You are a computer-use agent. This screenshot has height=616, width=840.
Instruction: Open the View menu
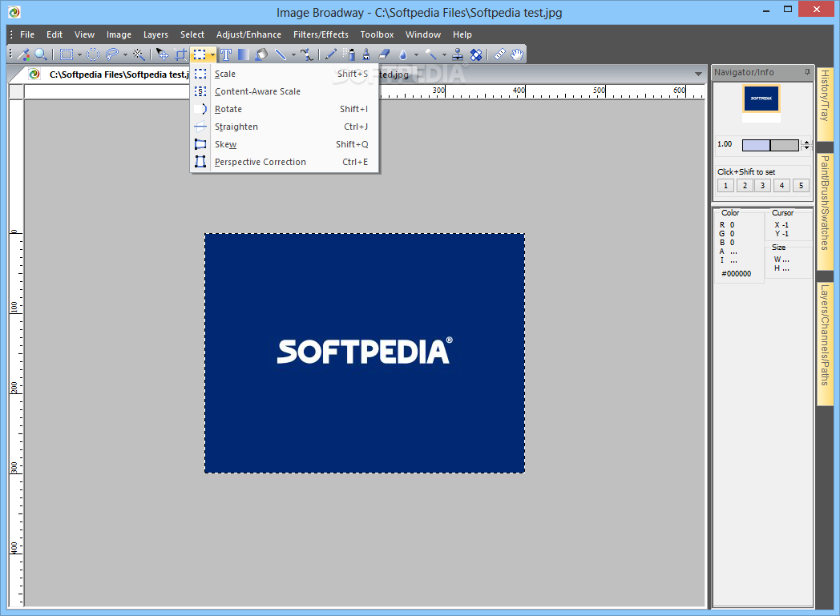[x=85, y=34]
